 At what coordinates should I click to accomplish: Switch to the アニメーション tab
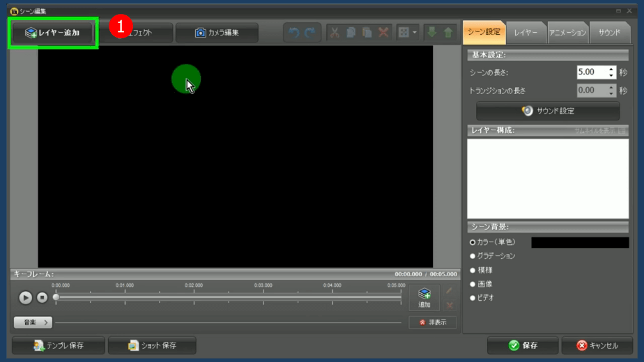[x=567, y=33]
